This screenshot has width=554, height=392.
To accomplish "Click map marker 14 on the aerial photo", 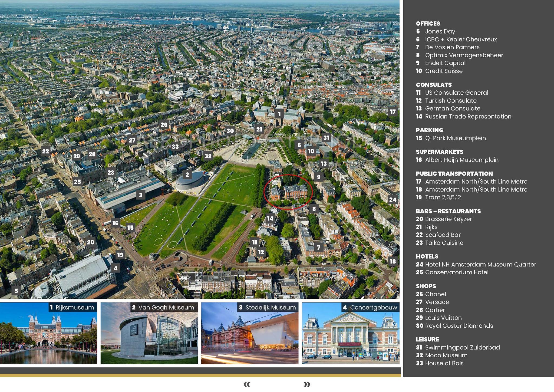I will [x=270, y=218].
